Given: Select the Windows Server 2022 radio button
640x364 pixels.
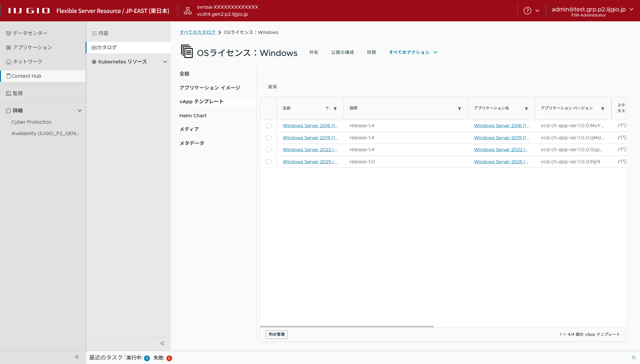Looking at the screenshot, I should tap(268, 149).
